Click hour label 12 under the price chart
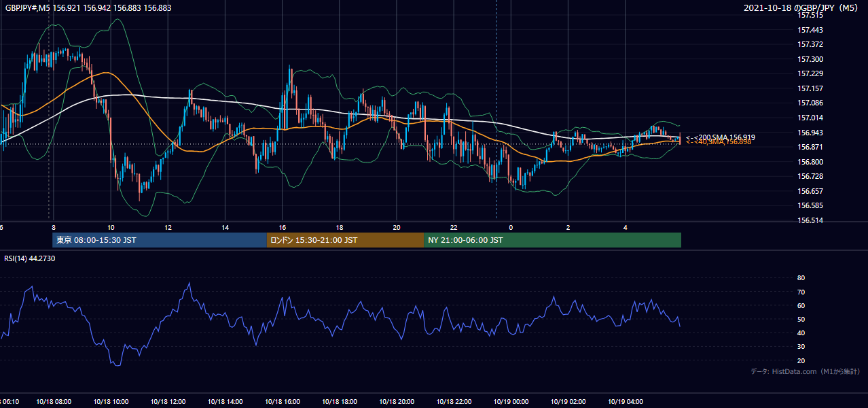Screen dimensions: 868x408 (168, 228)
